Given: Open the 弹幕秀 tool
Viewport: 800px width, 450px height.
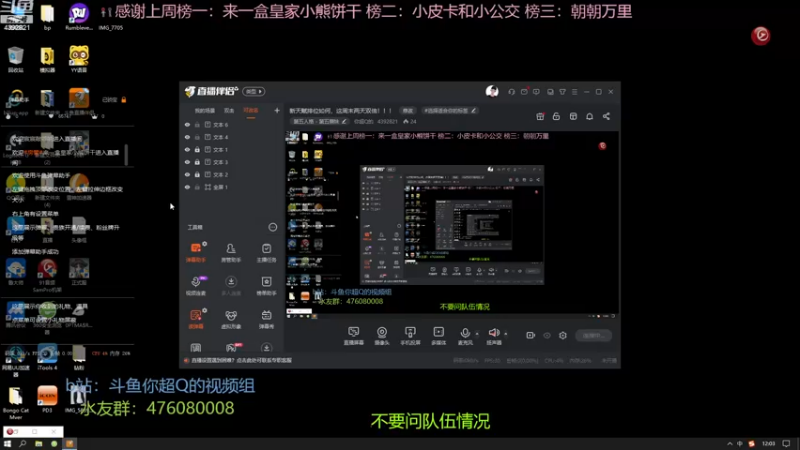Looking at the screenshot, I should click(x=266, y=319).
